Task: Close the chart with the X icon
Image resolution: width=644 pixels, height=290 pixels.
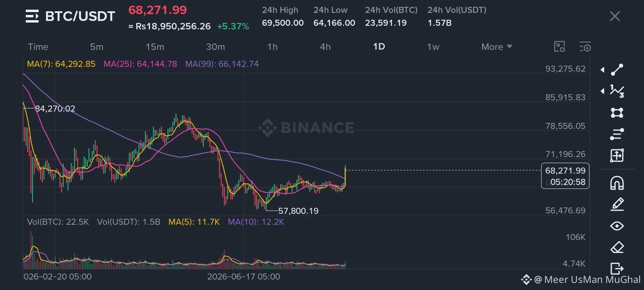Action: pyautogui.click(x=615, y=16)
